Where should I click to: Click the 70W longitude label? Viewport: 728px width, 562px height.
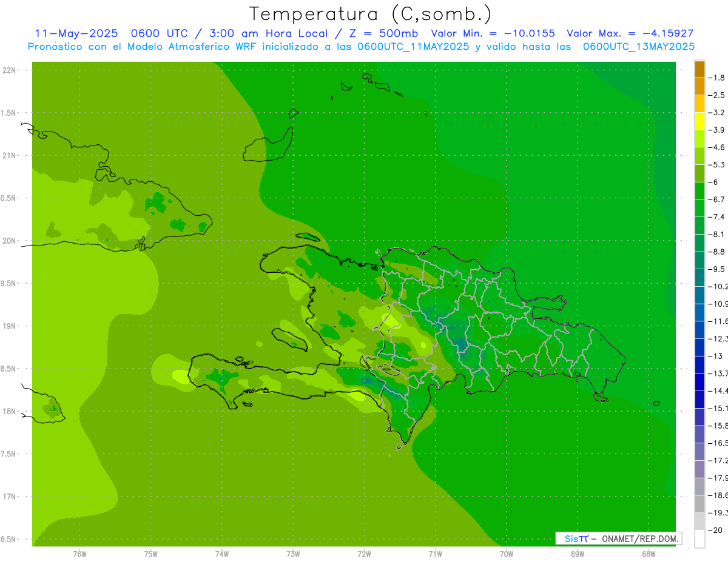[506, 554]
